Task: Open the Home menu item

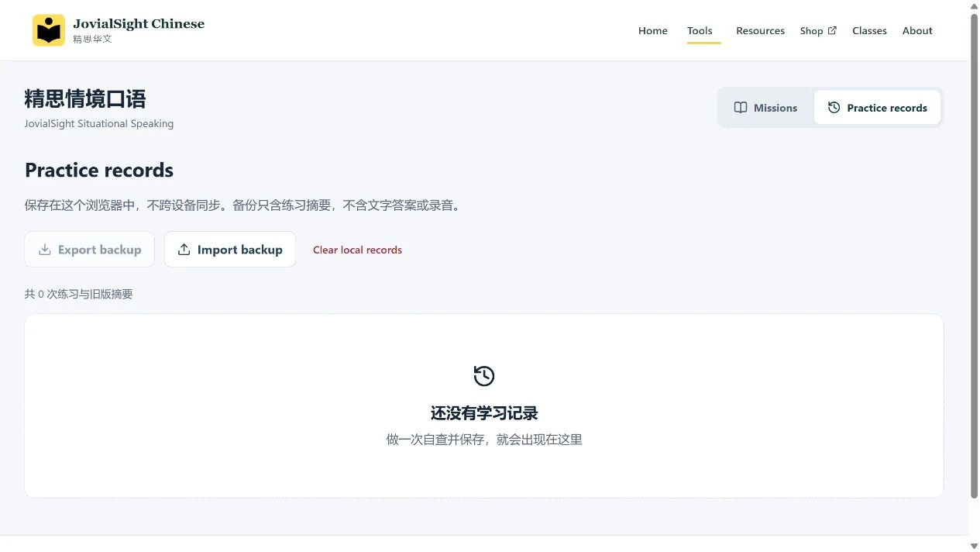Action: (x=653, y=31)
